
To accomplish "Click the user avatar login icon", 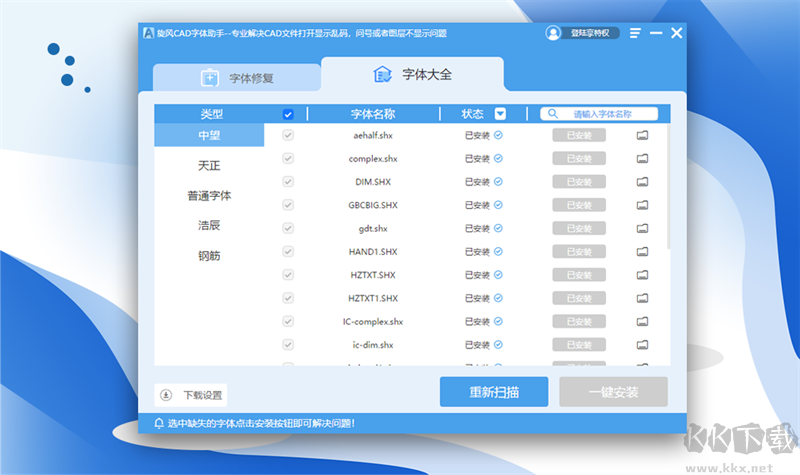I will (x=553, y=33).
